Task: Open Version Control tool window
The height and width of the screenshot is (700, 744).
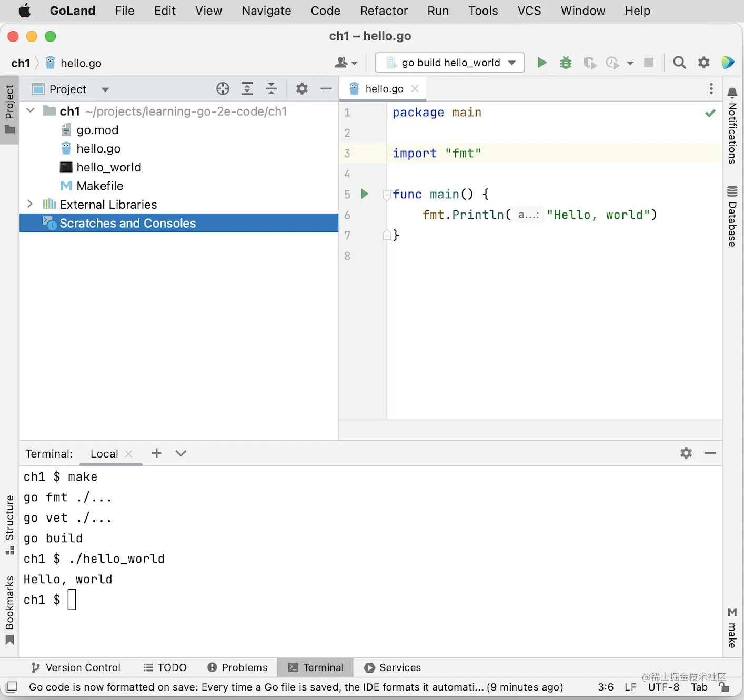Action: tap(76, 667)
